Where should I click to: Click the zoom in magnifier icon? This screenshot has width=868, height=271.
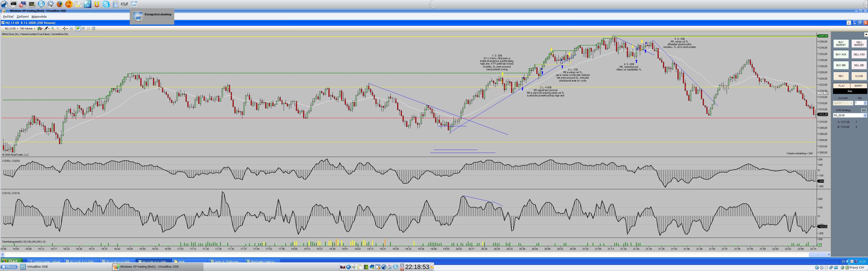53,29
